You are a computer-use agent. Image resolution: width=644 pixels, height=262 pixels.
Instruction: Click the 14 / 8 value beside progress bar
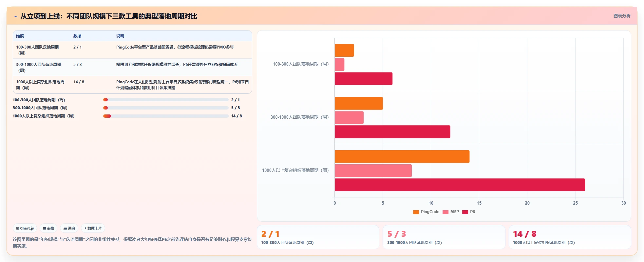(237, 116)
